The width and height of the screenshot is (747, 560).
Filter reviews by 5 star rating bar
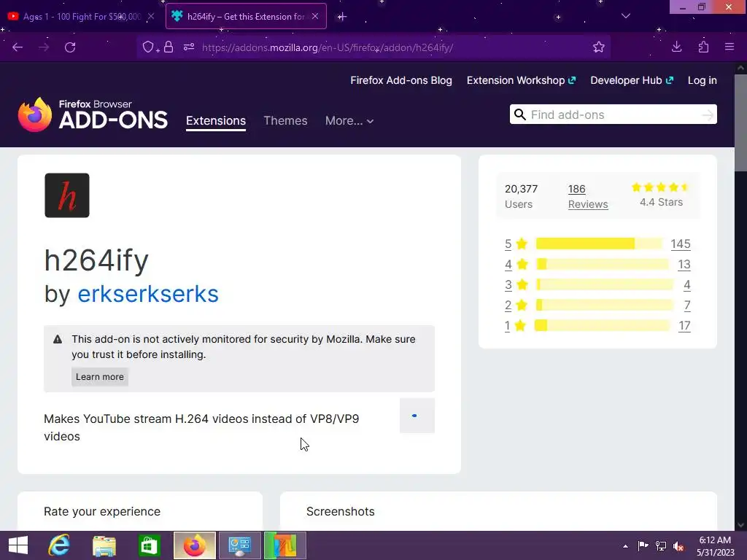599,244
